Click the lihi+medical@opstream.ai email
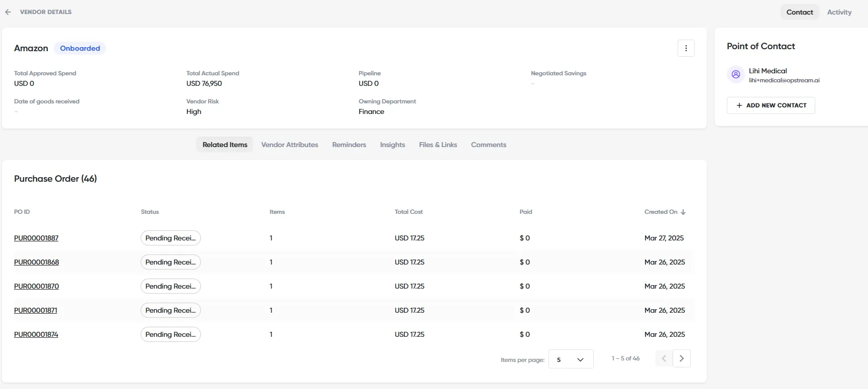Viewport: 868px width, 389px height. pos(784,80)
